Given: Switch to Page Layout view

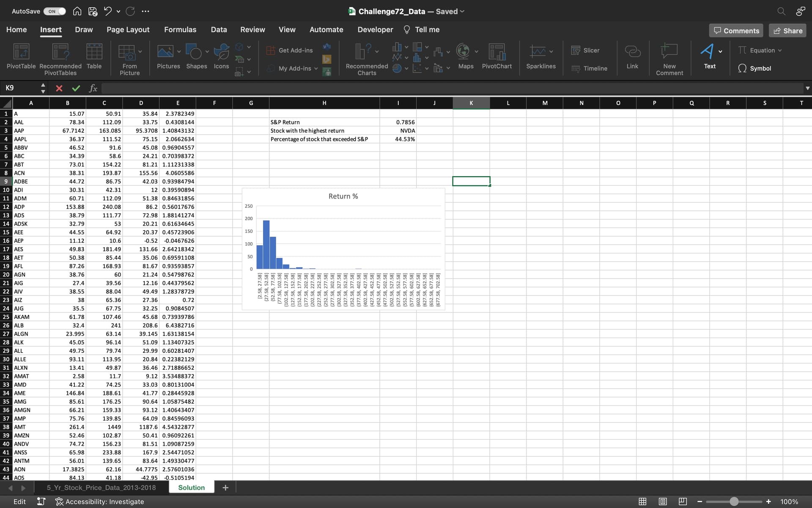Looking at the screenshot, I should (663, 502).
